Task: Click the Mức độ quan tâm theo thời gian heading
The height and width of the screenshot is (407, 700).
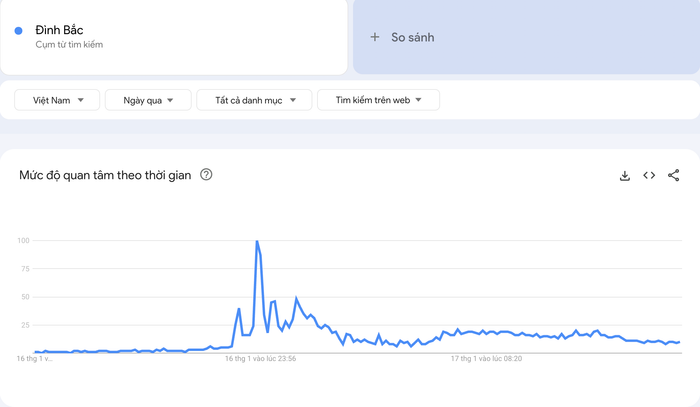Action: point(105,175)
